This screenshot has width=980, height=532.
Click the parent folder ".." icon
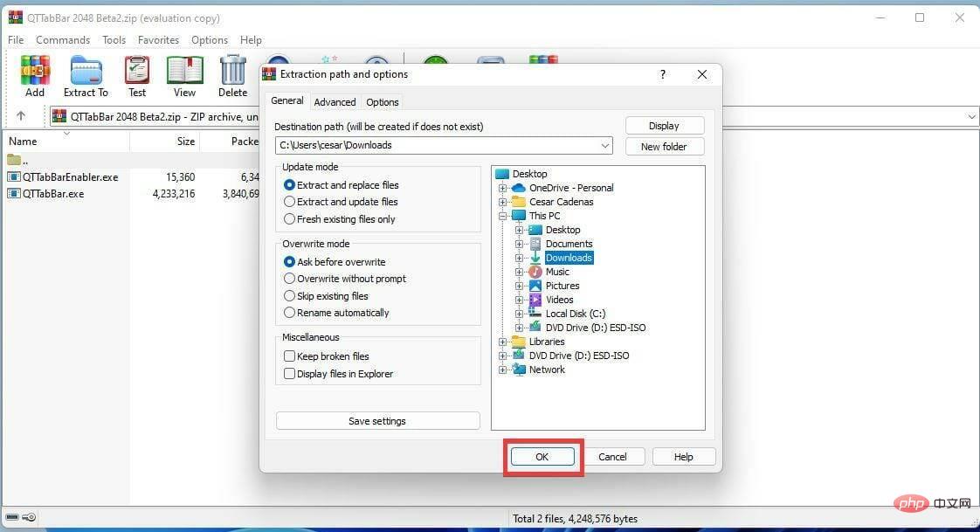(14, 160)
